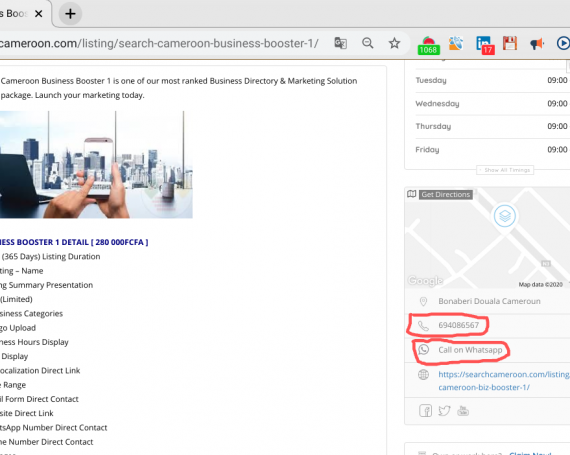Image resolution: width=570 pixels, height=455 pixels.
Task: Click the WhatsApp icon
Action: click(x=424, y=350)
